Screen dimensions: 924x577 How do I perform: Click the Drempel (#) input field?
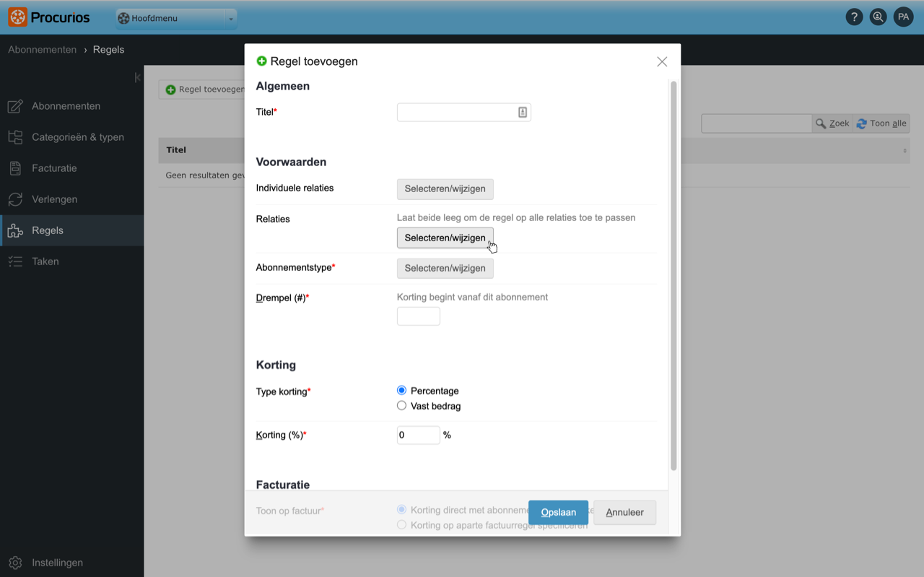click(x=418, y=316)
